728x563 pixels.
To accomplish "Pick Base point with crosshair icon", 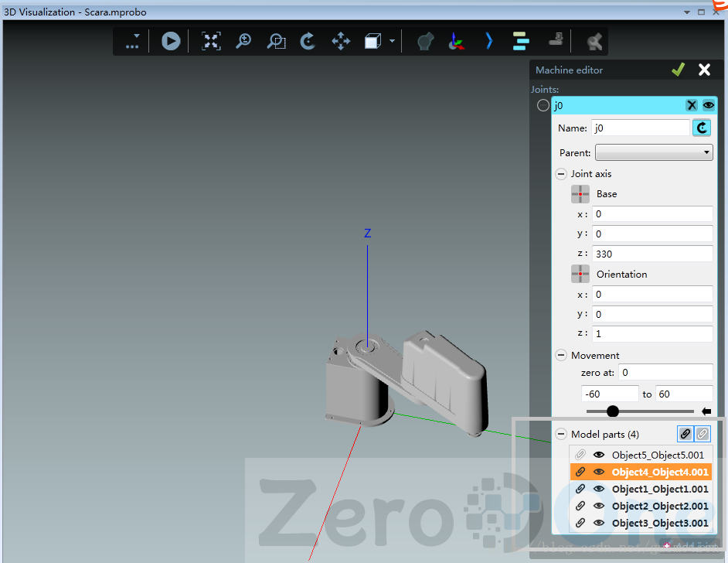I will pyautogui.click(x=580, y=194).
